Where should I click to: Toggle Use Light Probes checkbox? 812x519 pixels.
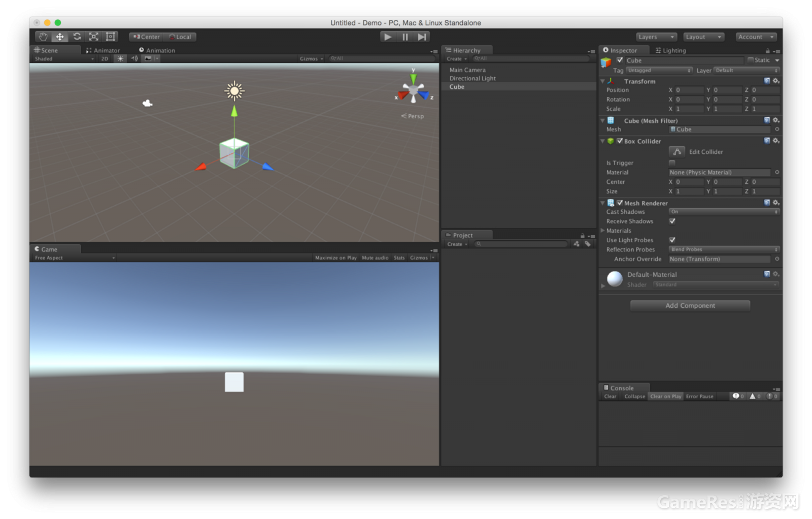click(672, 240)
